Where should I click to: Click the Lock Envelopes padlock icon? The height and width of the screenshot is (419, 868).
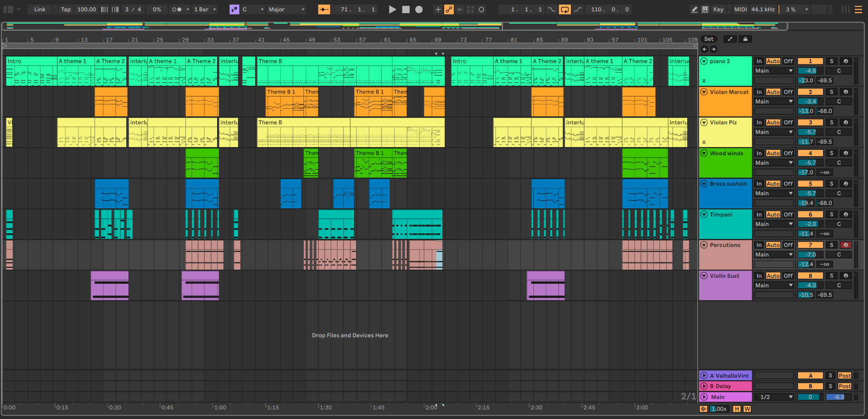tap(745, 39)
